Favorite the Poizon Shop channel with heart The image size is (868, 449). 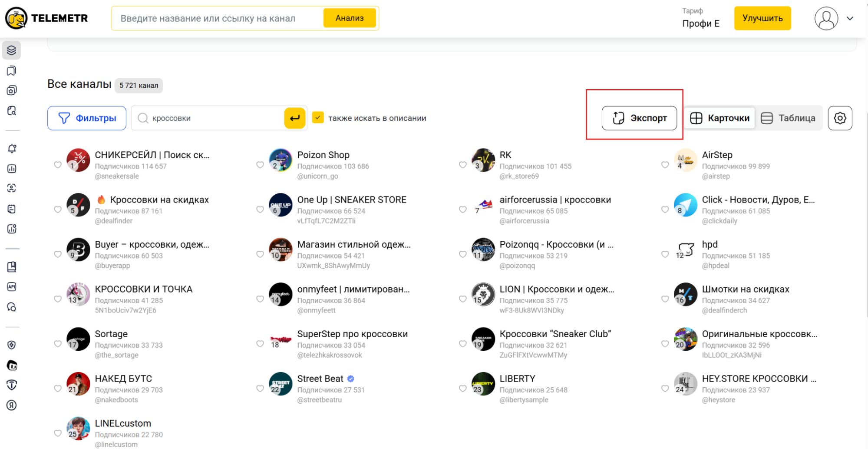pyautogui.click(x=260, y=165)
